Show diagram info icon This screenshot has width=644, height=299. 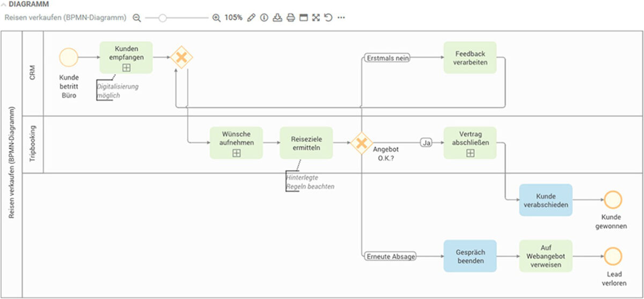tap(264, 18)
